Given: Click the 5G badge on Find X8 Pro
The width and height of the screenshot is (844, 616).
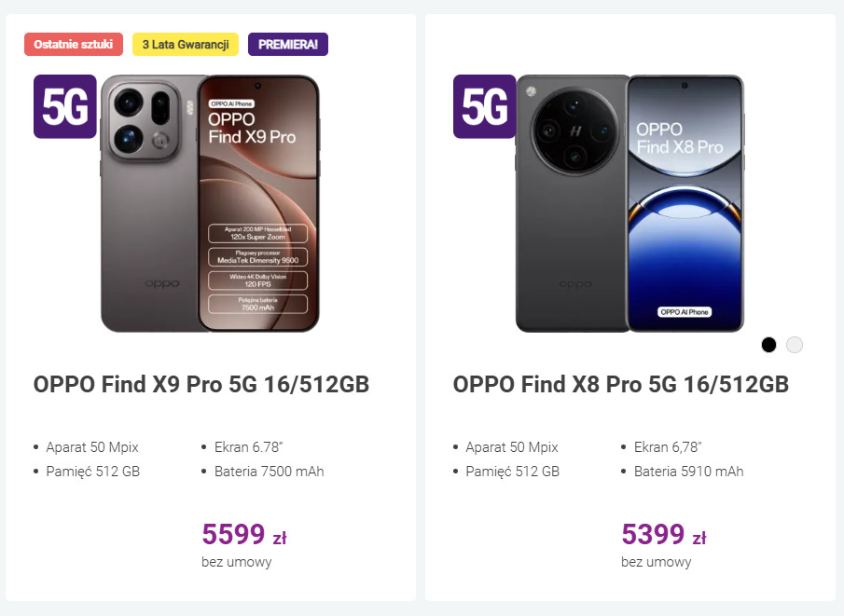Looking at the screenshot, I should 485,107.
